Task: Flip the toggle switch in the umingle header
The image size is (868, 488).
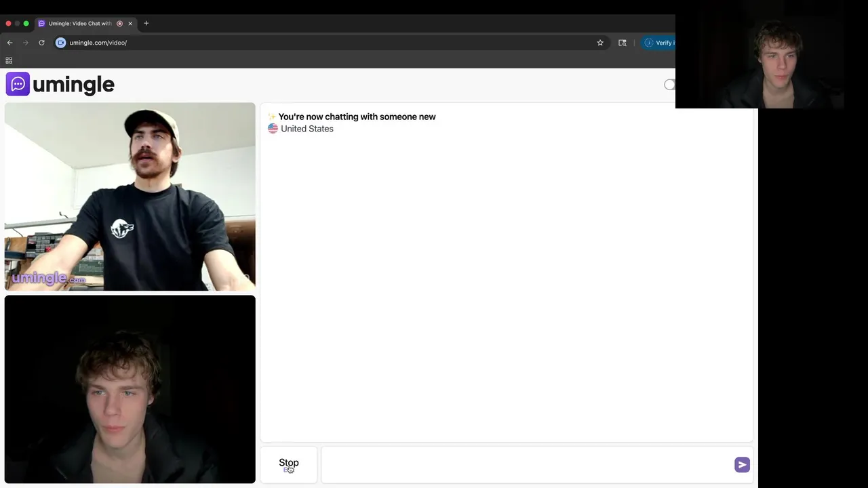Action: point(669,85)
